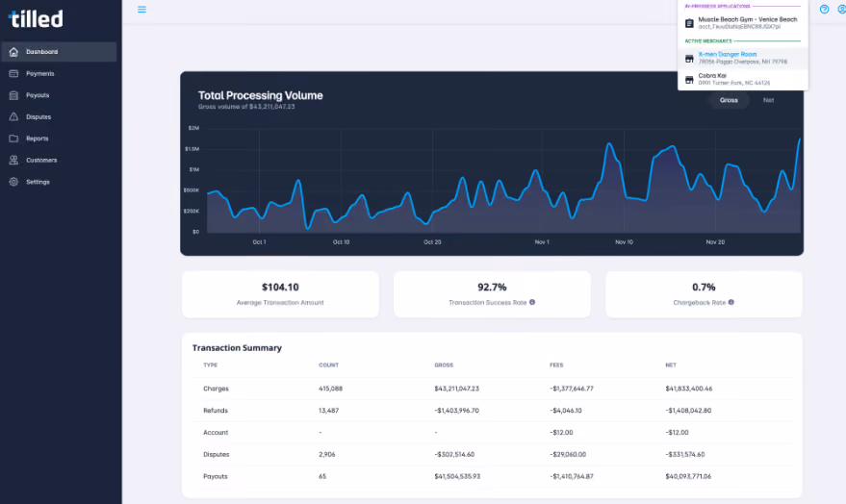The width and height of the screenshot is (846, 504).
Task: Click the COUNT column header
Action: [328, 365]
